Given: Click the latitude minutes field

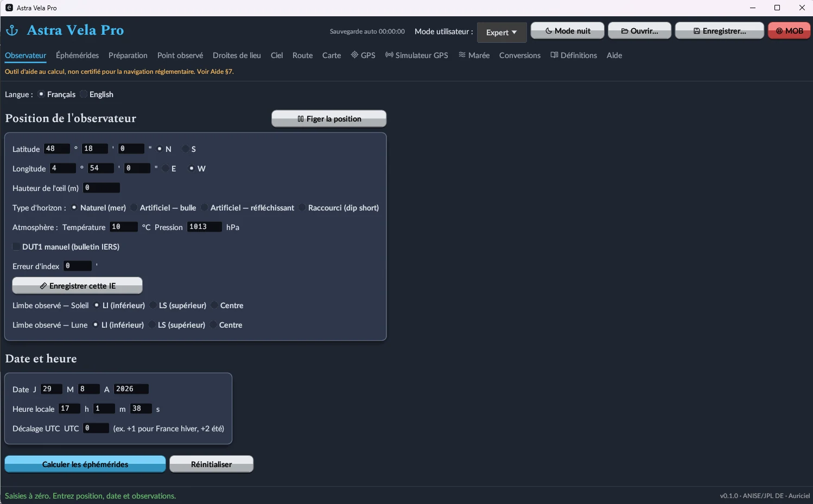Looking at the screenshot, I should pos(95,149).
